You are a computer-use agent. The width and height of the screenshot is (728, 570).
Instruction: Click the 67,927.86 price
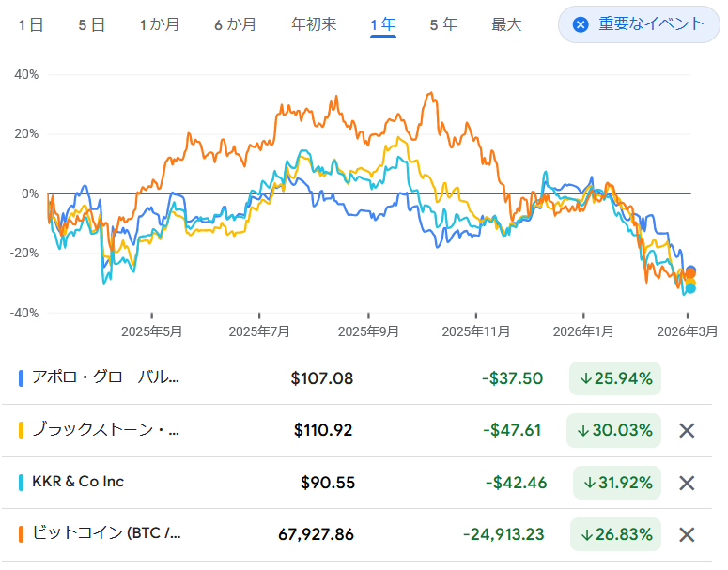[317, 534]
